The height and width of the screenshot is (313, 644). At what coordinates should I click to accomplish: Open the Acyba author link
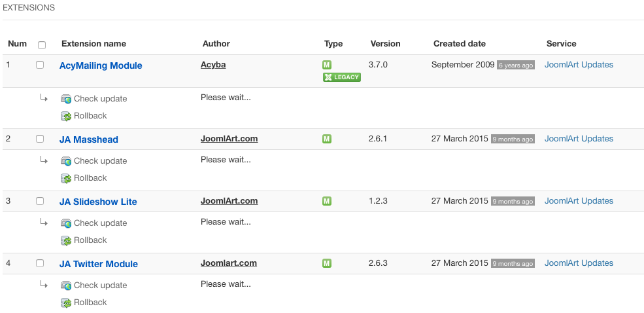[213, 65]
